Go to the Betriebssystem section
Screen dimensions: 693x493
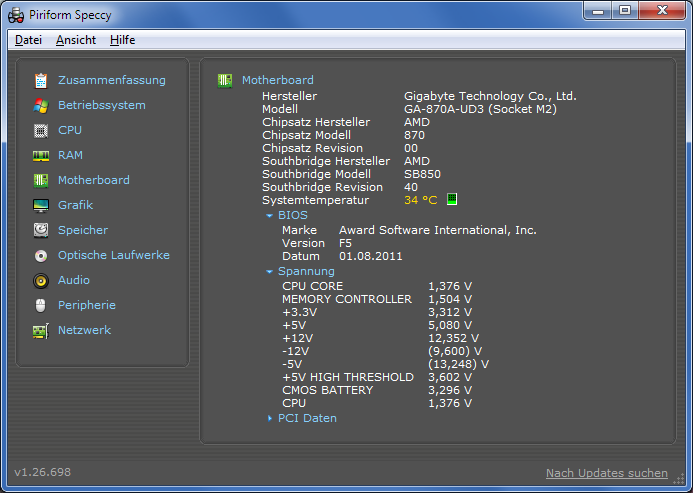pyautogui.click(x=102, y=105)
